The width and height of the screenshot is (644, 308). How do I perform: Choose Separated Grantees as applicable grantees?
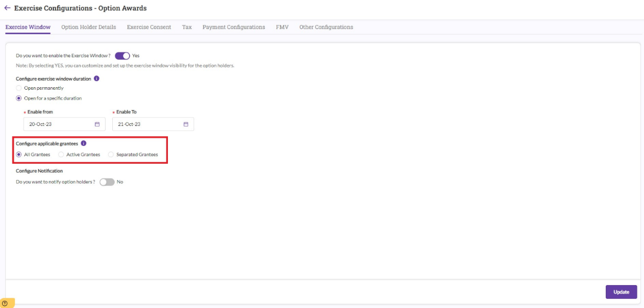pos(110,153)
